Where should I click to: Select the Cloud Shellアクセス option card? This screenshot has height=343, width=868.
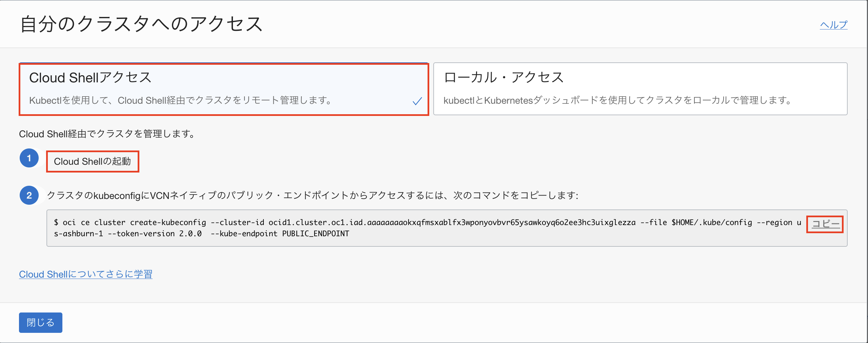coord(224,89)
